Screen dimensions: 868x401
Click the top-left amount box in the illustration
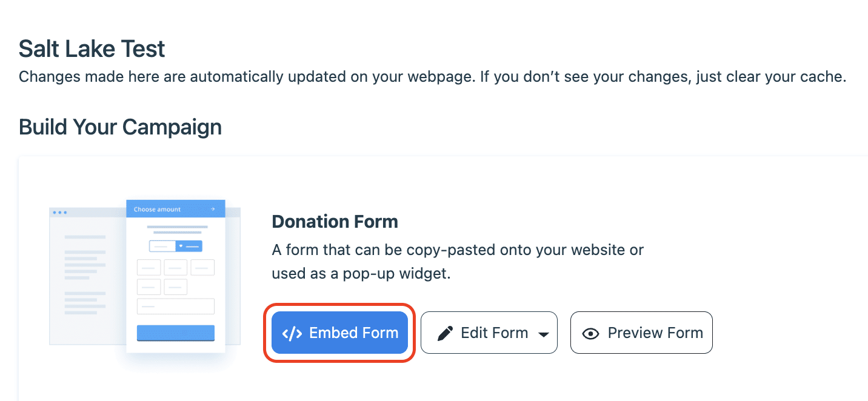click(x=149, y=267)
